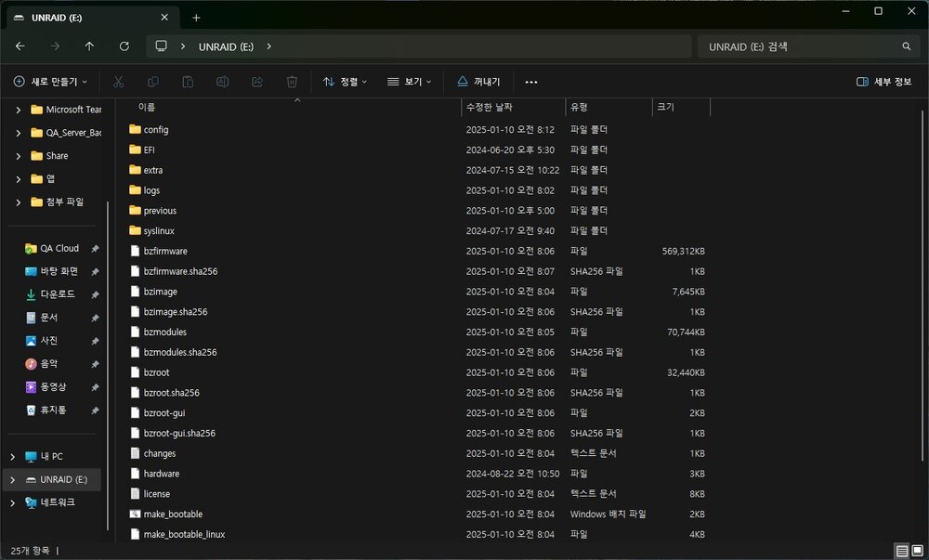Expand the 네트워크 tree node

(x=12, y=502)
